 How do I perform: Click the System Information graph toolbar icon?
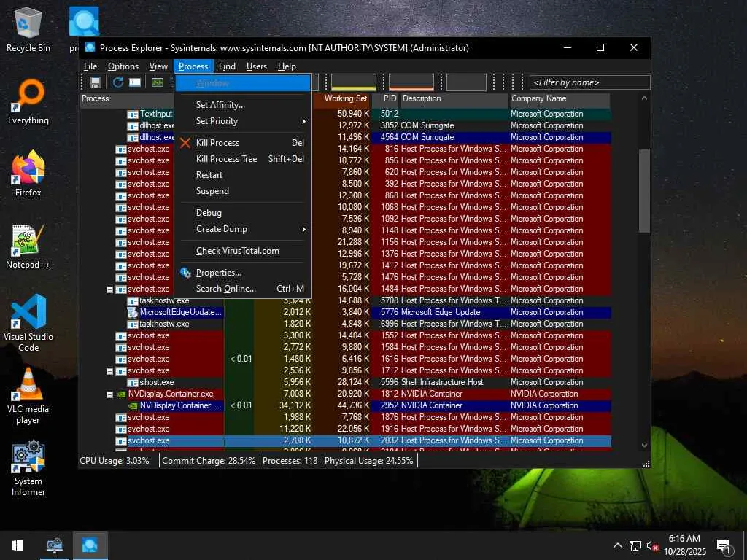pyautogui.click(x=158, y=82)
